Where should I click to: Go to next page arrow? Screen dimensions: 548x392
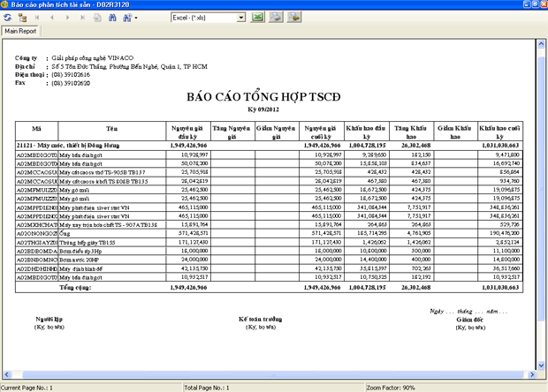point(67,18)
